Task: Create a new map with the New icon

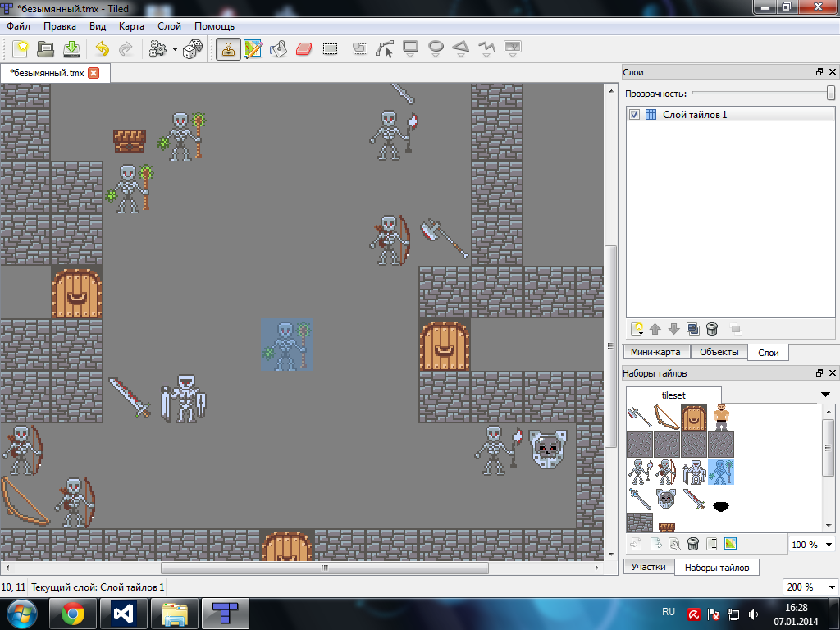Action: (21, 48)
